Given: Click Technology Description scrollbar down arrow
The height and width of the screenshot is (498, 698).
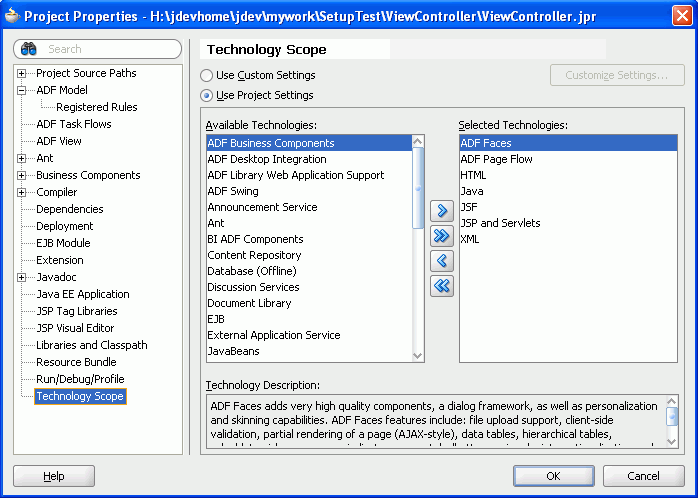Looking at the screenshot, I should pos(672,441).
